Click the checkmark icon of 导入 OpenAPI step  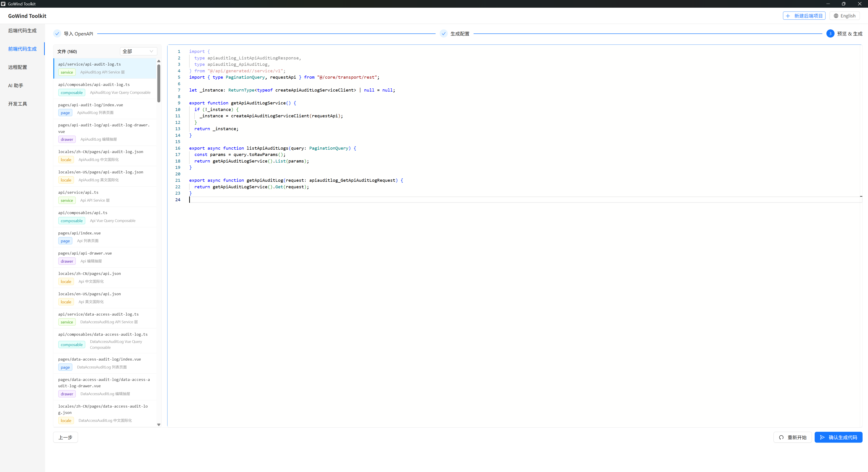[57, 34]
